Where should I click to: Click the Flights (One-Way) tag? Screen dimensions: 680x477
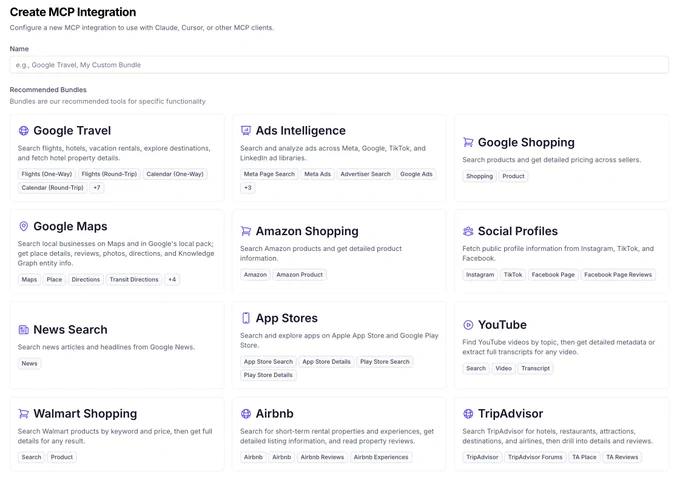tap(46, 174)
